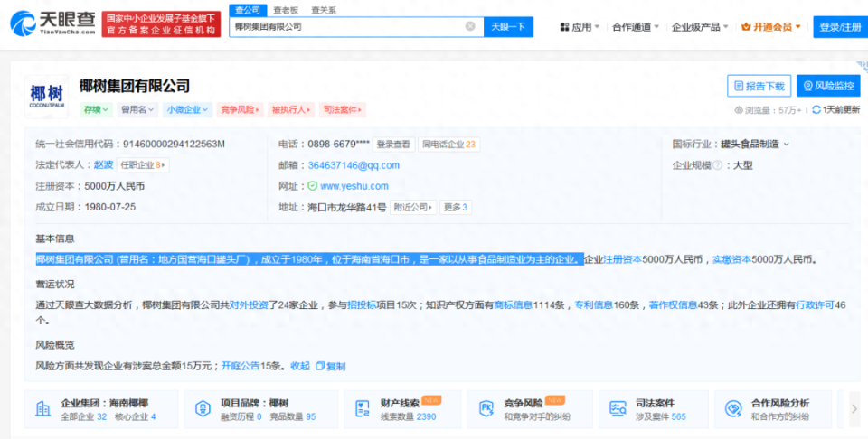Open 项目品牌 椰树 card icon
The height and width of the screenshot is (439, 868).
(x=203, y=409)
